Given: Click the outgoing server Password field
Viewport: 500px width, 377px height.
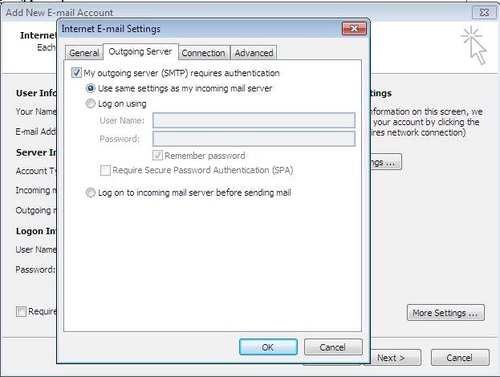Looking at the screenshot, I should 254,139.
